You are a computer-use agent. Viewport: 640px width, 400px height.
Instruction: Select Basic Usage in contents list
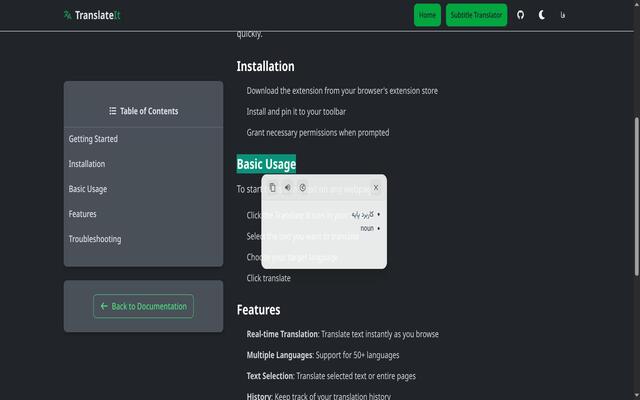88,189
